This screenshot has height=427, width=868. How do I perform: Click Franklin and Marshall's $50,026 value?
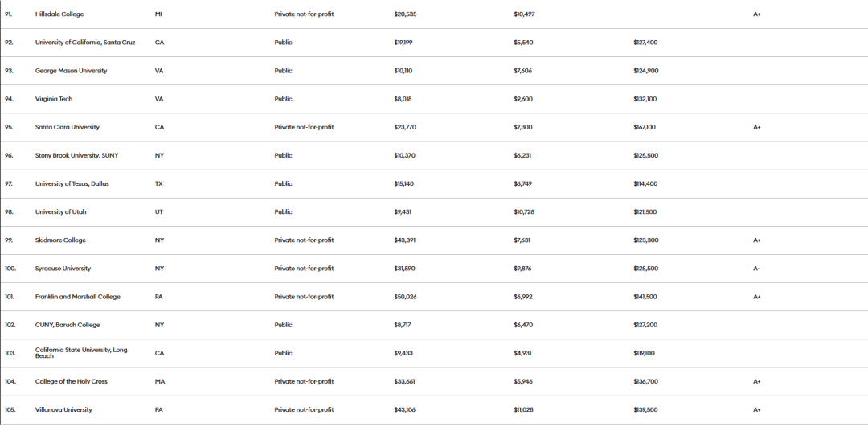[x=405, y=297]
